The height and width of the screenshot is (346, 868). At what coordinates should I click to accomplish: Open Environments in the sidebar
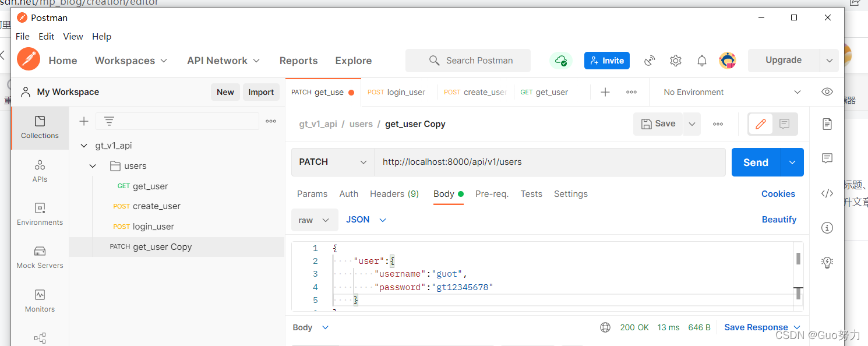(x=40, y=214)
